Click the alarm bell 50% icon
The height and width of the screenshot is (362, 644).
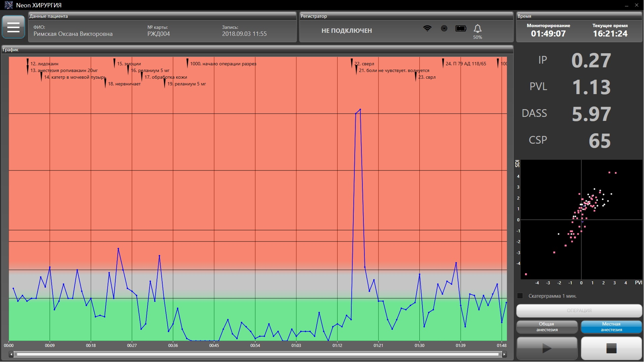tap(477, 29)
